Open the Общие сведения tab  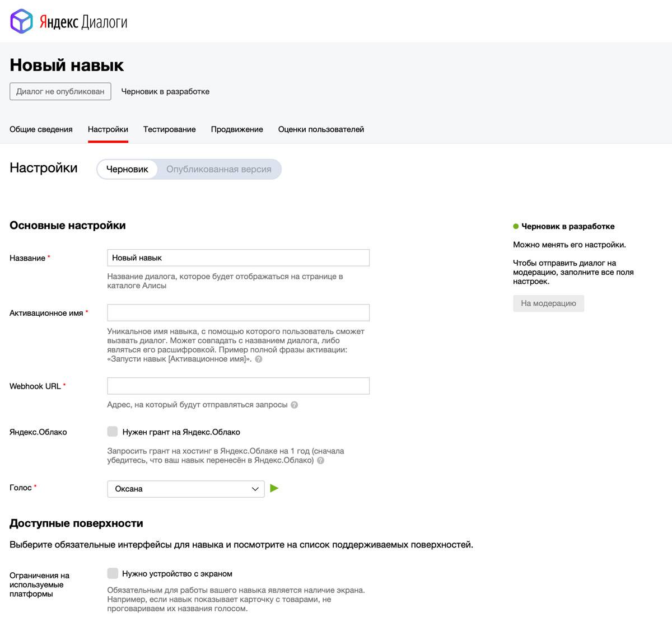point(41,129)
